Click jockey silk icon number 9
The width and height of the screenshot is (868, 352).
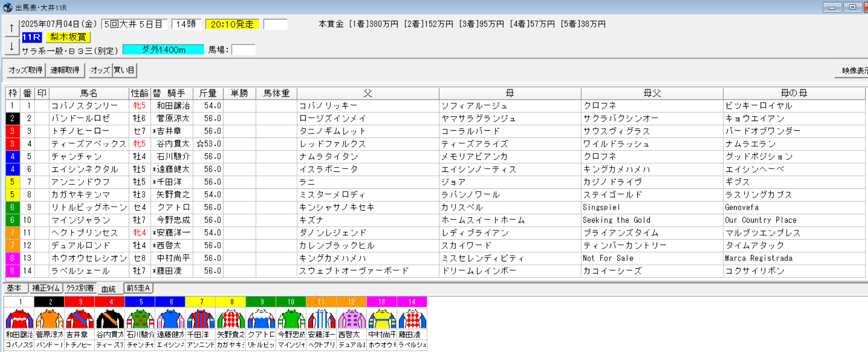(261, 320)
